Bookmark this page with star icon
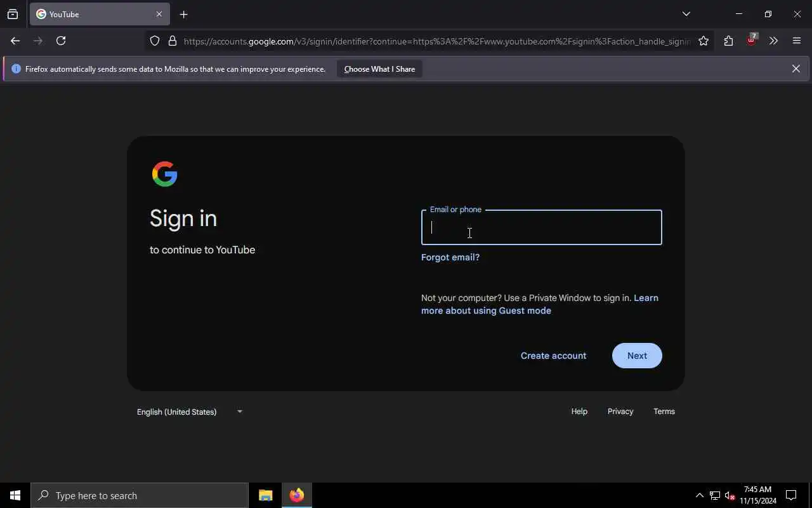This screenshot has width=812, height=508. (704, 41)
